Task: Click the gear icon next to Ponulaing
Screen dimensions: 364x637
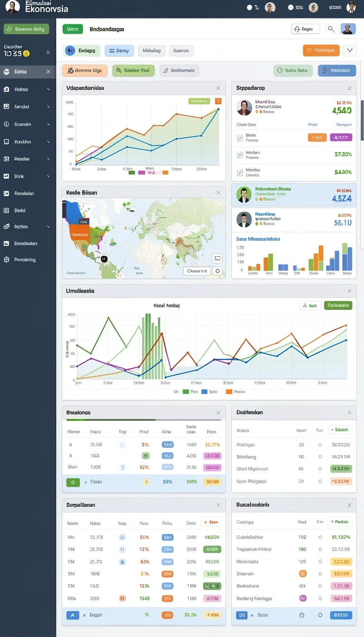Action: point(6,260)
